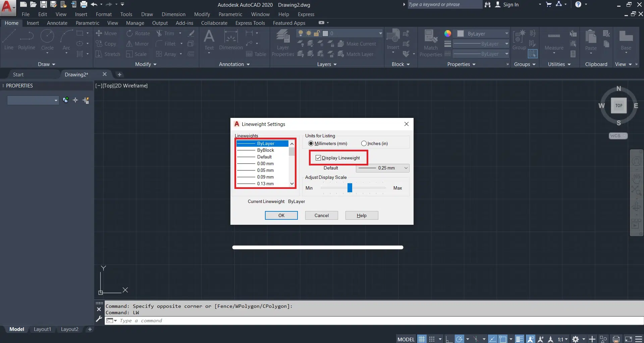Select the Inches (in) radio button
Screen dimensions: 644x343
[364, 143]
